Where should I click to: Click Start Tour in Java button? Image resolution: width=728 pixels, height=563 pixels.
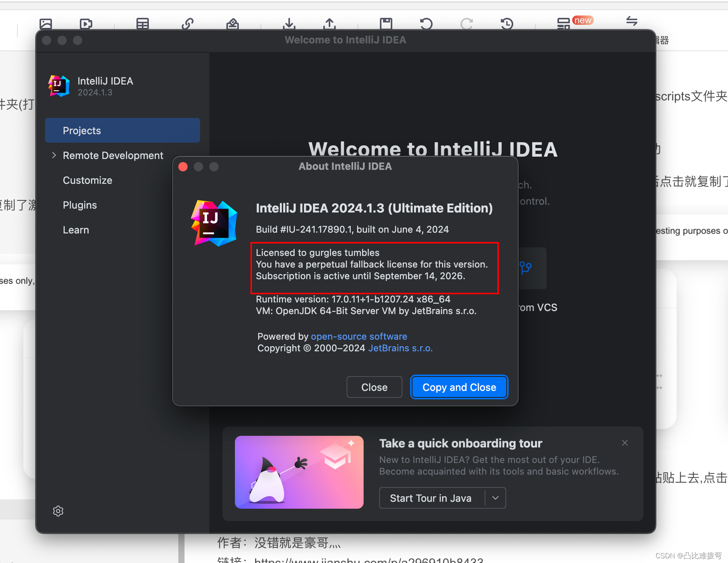[431, 498]
